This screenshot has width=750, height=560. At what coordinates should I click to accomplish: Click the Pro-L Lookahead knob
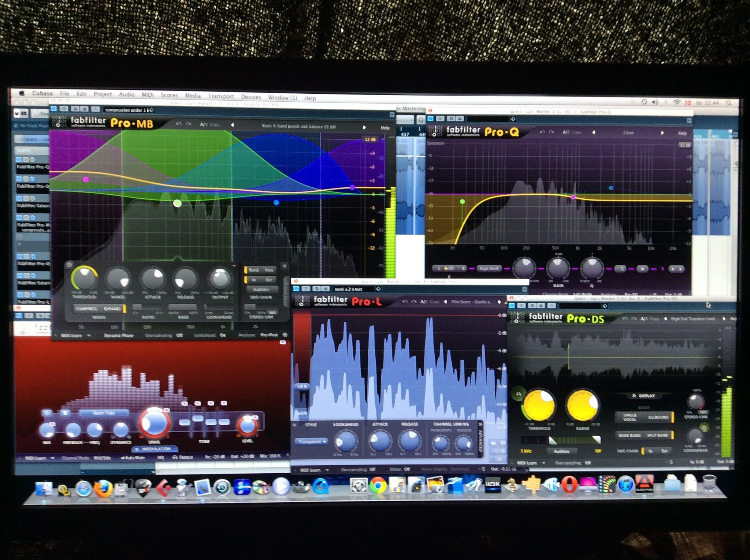click(x=345, y=441)
